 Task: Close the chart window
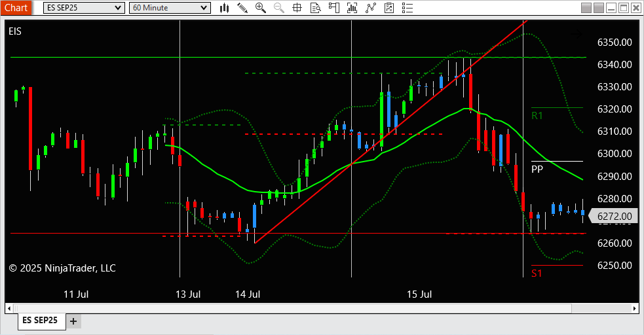coord(636,8)
